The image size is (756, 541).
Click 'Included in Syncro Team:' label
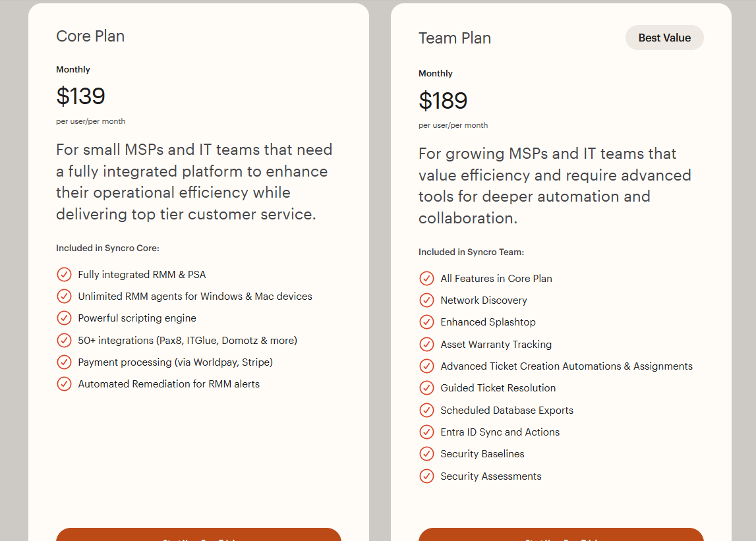click(471, 252)
